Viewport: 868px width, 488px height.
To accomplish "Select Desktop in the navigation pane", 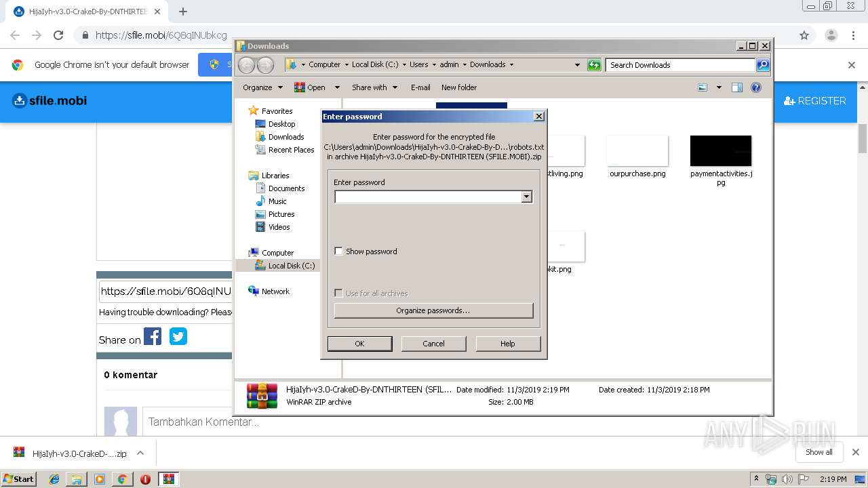I will [x=281, y=124].
